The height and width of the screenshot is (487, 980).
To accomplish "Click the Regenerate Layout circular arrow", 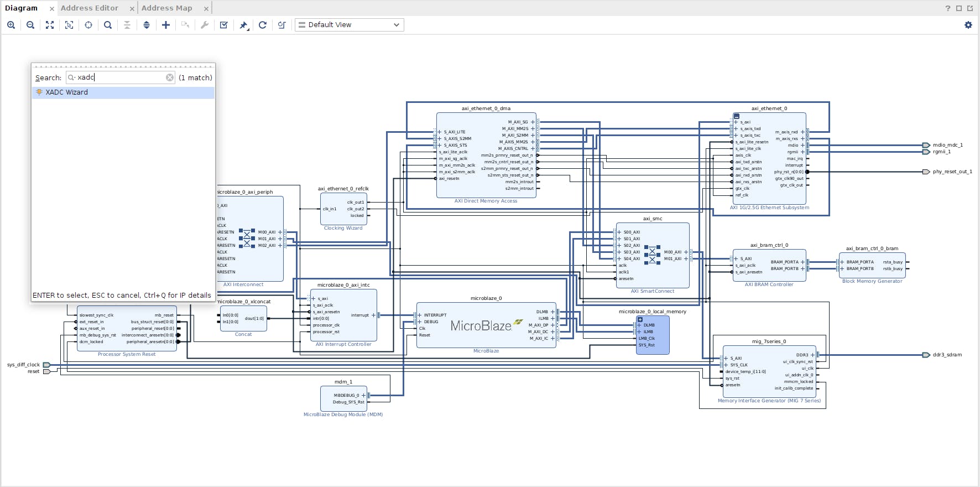I will (x=263, y=25).
